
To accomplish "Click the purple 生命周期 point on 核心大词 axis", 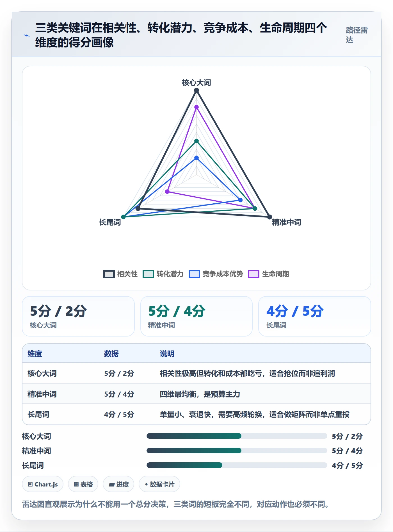I will [x=196, y=107].
